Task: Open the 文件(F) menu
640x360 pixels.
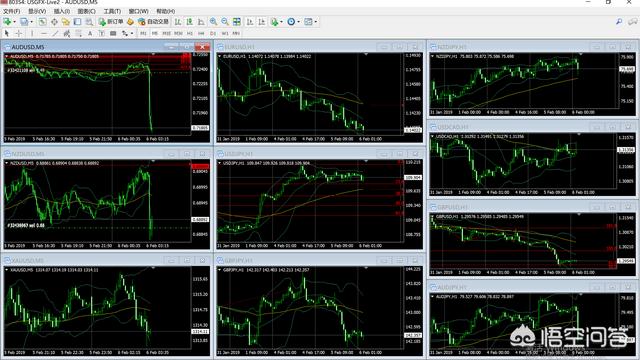Action: coord(11,11)
